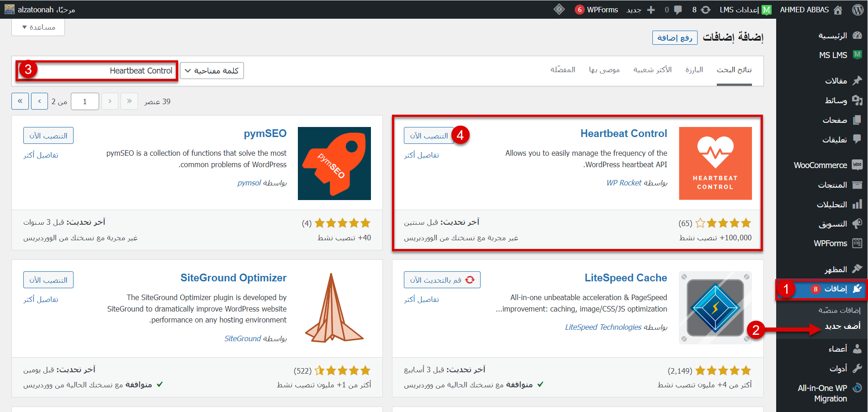Go to the last page of results
Viewport: 868px width, 412px height.
click(x=20, y=101)
